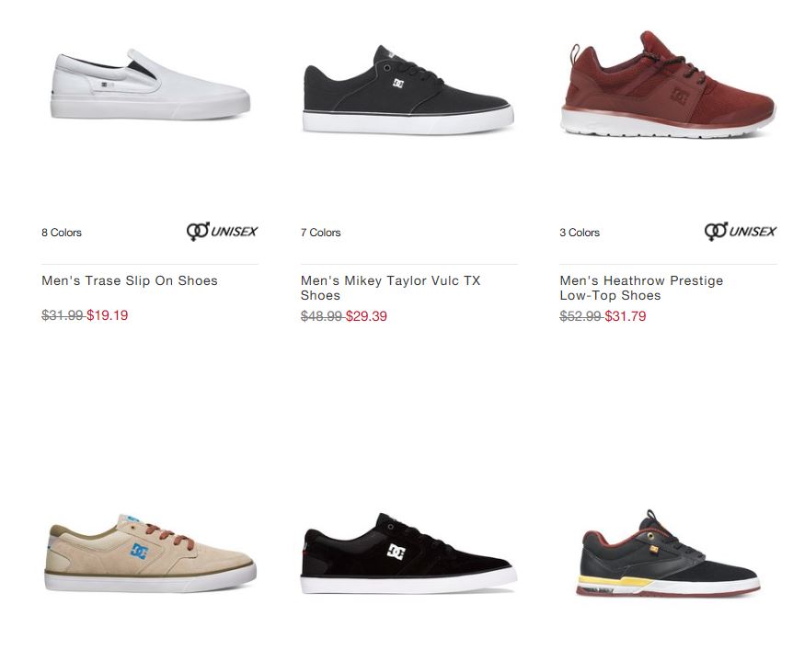Open the black Mikey Taylor Vulc TX shoe image
Screen dimensions: 804x672
pyautogui.click(x=408, y=90)
